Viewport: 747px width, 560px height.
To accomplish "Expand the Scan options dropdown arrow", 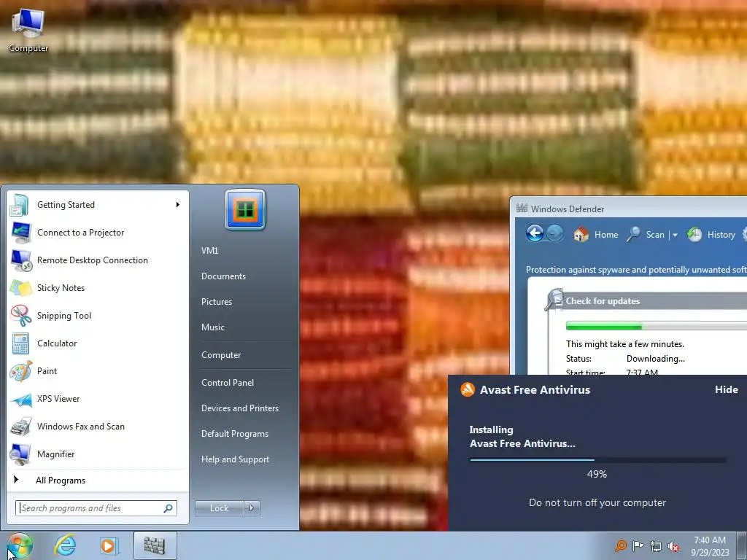I will tap(675, 235).
